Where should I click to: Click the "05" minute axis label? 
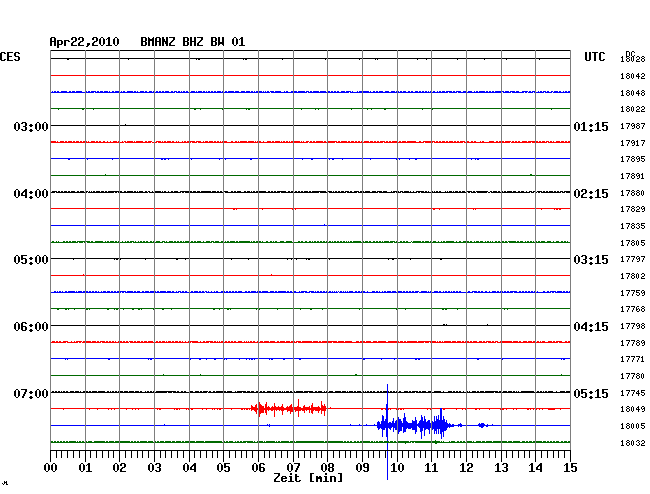pos(223,468)
